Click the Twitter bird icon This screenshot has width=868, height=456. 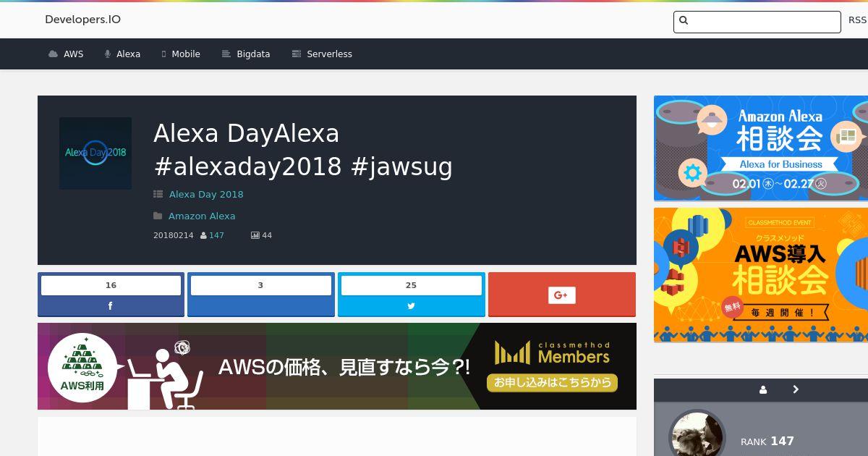pos(411,306)
